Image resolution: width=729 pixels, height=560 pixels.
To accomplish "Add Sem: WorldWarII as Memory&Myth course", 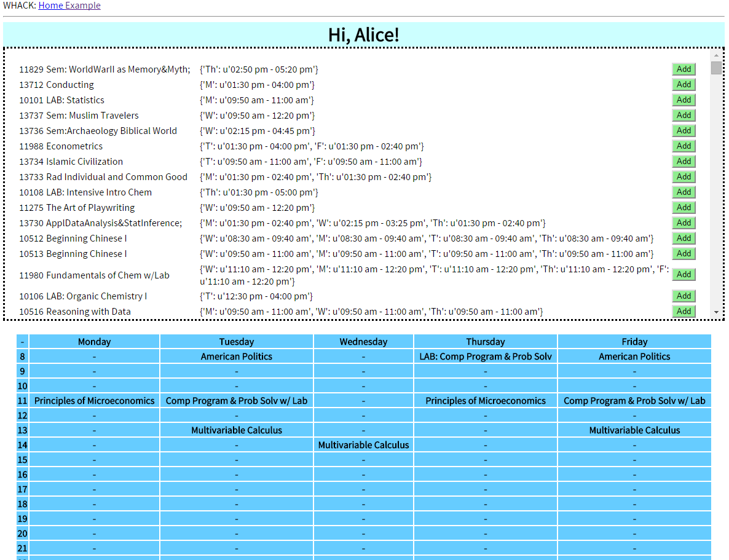I will pyautogui.click(x=684, y=69).
